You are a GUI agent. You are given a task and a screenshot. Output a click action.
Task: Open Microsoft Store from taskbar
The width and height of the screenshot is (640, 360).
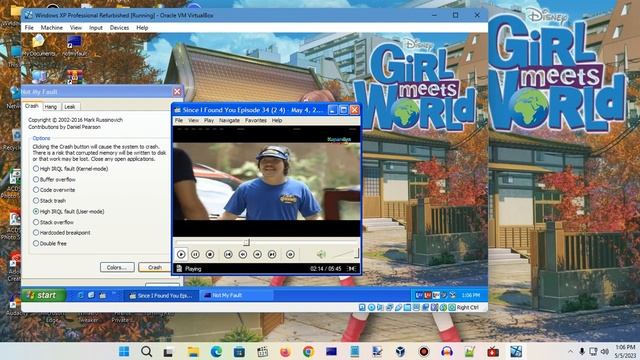click(x=239, y=351)
